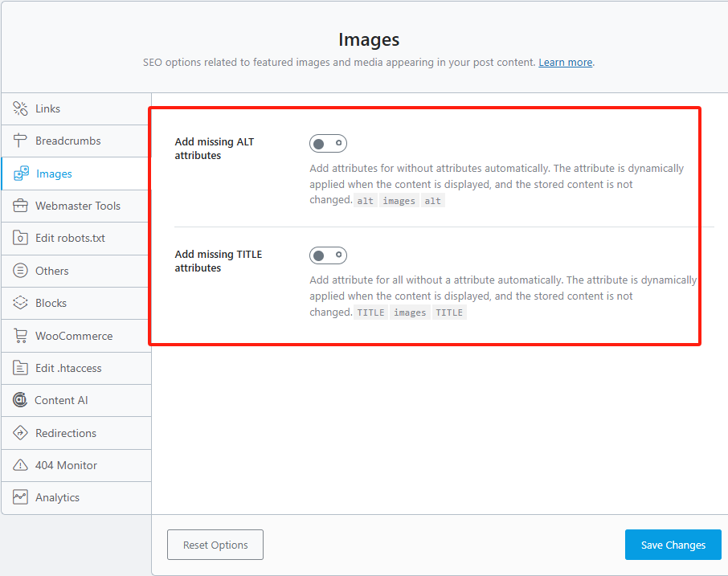The image size is (728, 576).
Task: Click the Edit robots.txt file icon
Action: coord(21,238)
